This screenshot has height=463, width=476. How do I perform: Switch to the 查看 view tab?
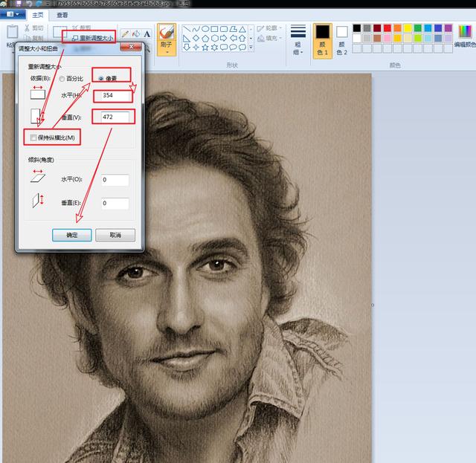coord(62,14)
